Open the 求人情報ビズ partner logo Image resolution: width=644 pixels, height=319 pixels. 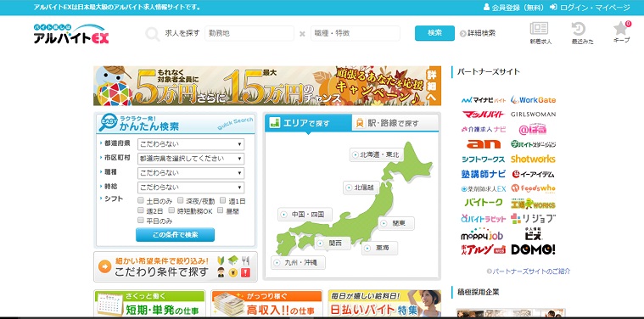point(533,233)
